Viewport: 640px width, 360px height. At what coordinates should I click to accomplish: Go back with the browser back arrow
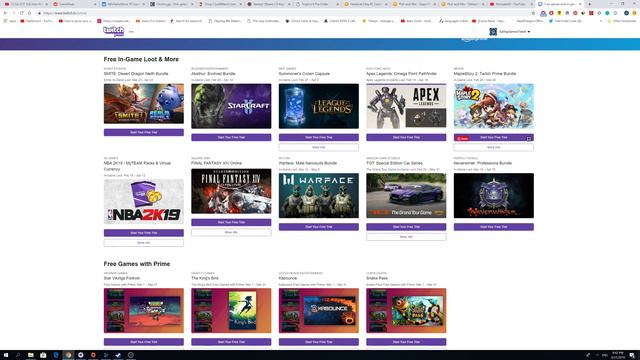click(5, 13)
